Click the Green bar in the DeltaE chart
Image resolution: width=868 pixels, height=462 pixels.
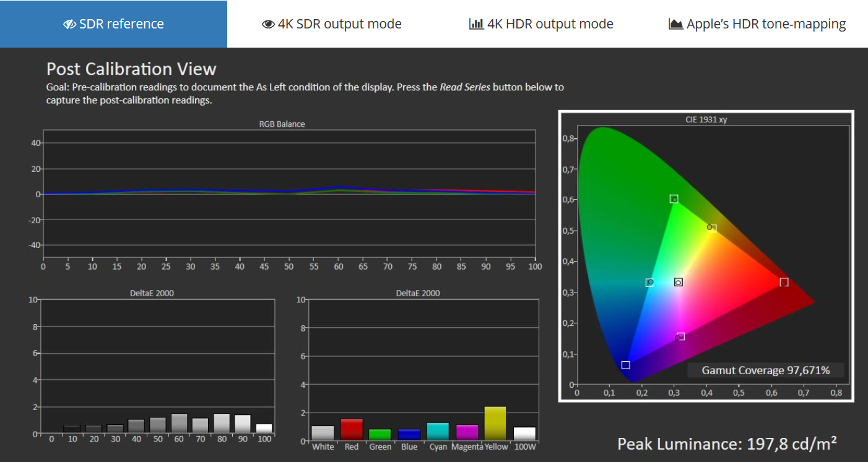tap(380, 435)
